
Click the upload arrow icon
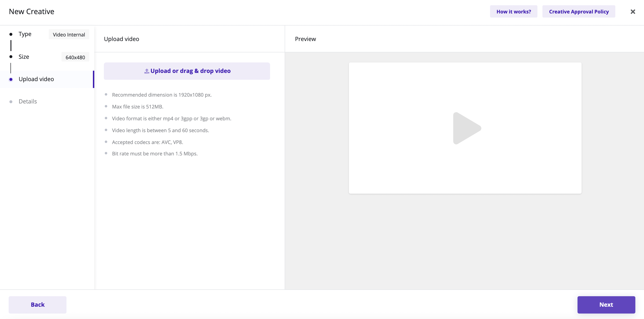[x=147, y=71]
